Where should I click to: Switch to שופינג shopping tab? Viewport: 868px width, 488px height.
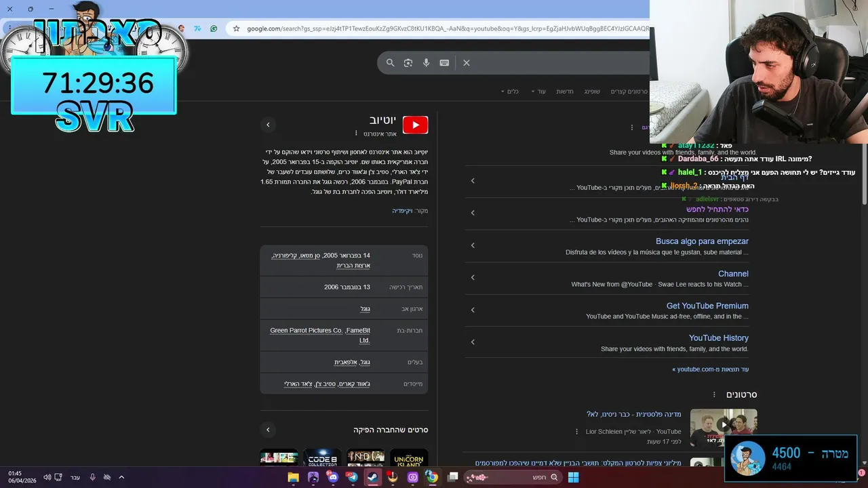pyautogui.click(x=592, y=91)
